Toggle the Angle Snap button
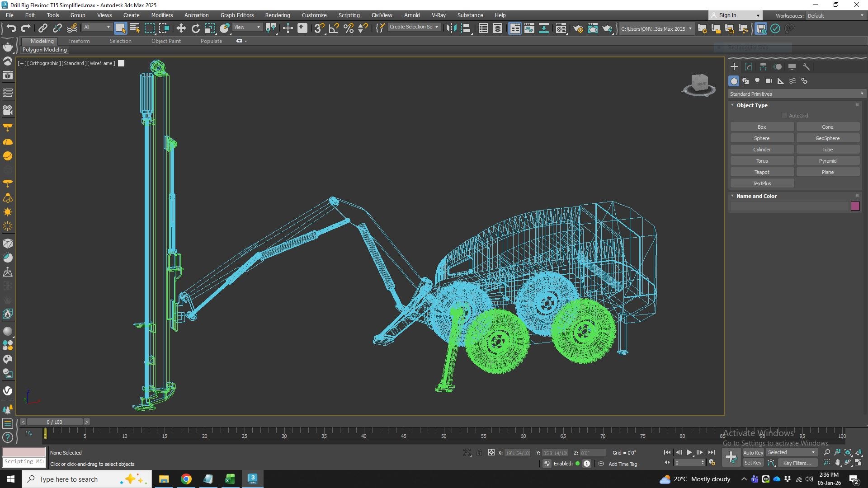The image size is (868, 488). point(334,28)
